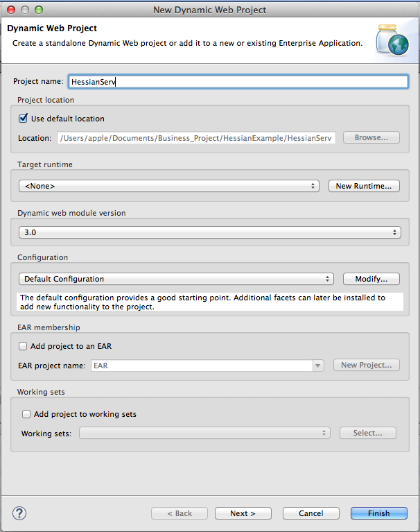Expand the Default Configuration dropdown
The height and width of the screenshot is (532, 420).
[176, 279]
